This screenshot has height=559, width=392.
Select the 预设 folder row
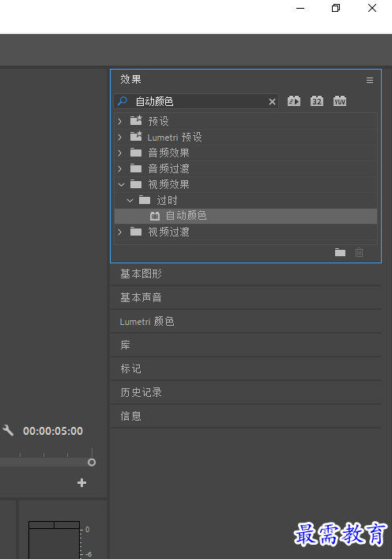[x=246, y=121]
